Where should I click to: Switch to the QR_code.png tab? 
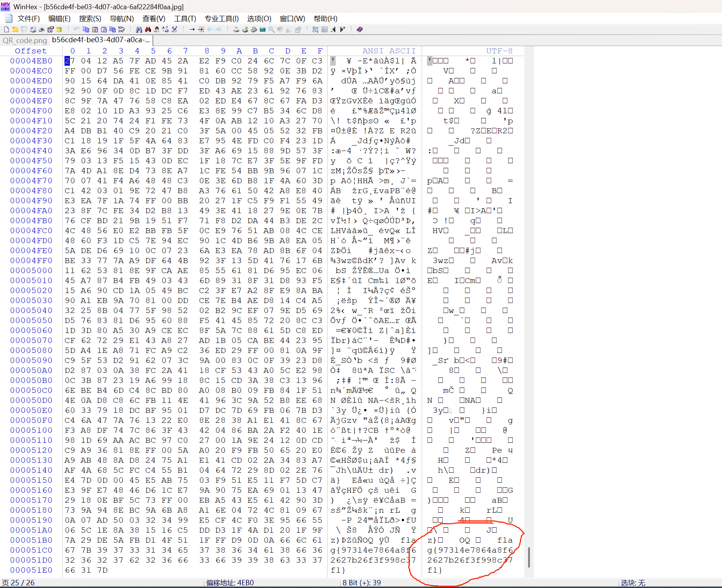(25, 40)
